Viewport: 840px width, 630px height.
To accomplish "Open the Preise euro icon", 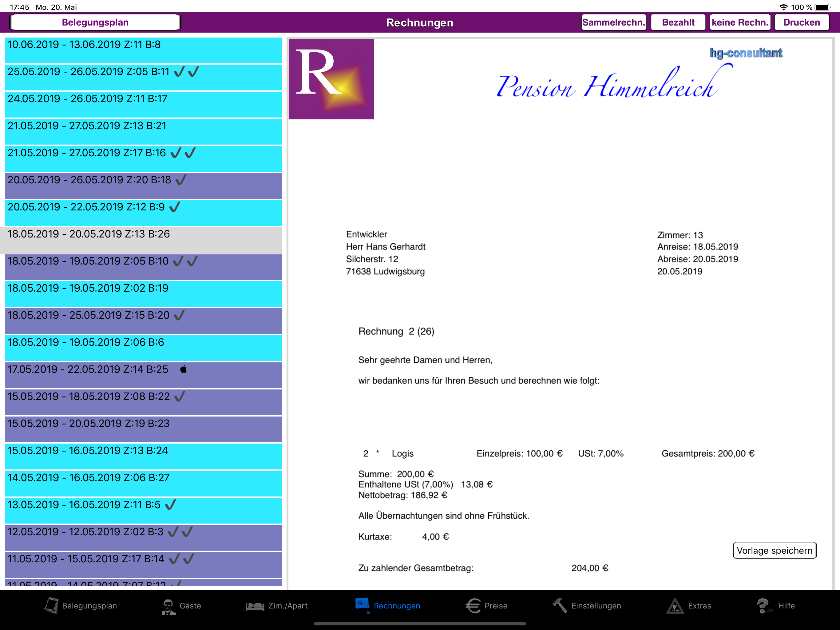I will (473, 606).
